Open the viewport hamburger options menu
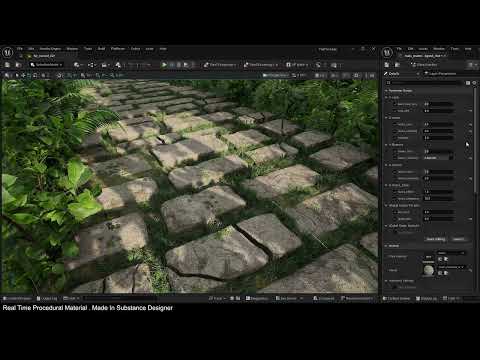This screenshot has width=480, height=360. point(7,76)
